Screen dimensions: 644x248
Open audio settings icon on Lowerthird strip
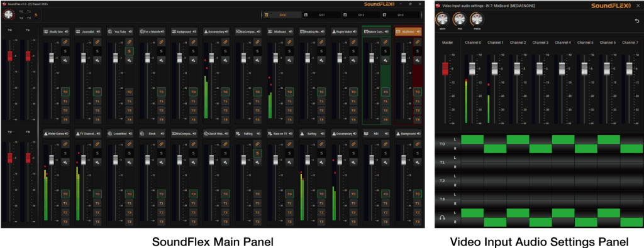pyautogui.click(x=130, y=162)
